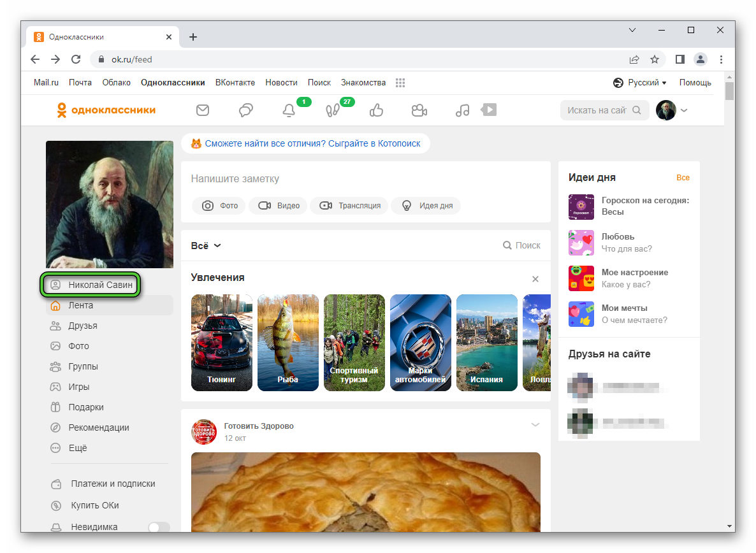Open the Messages envelope icon

[x=203, y=110]
